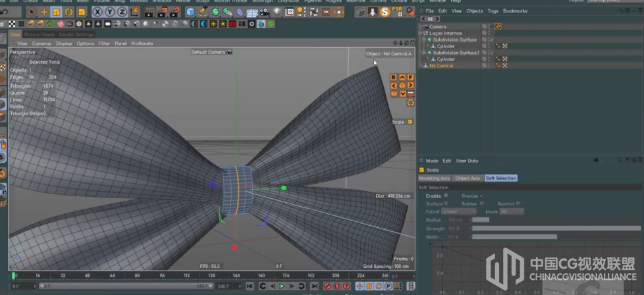Switch the coordinate system icon
This screenshot has width=644, height=295.
[134, 12]
